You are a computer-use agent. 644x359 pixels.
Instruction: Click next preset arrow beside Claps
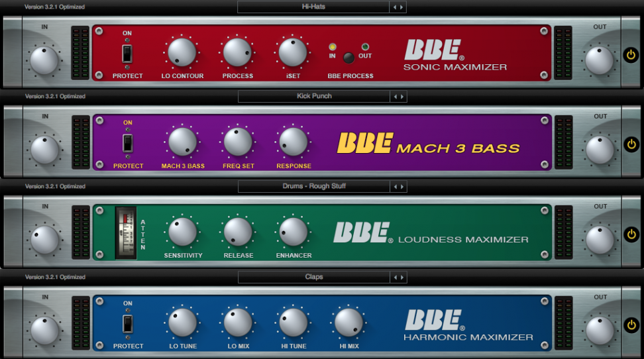(x=402, y=278)
